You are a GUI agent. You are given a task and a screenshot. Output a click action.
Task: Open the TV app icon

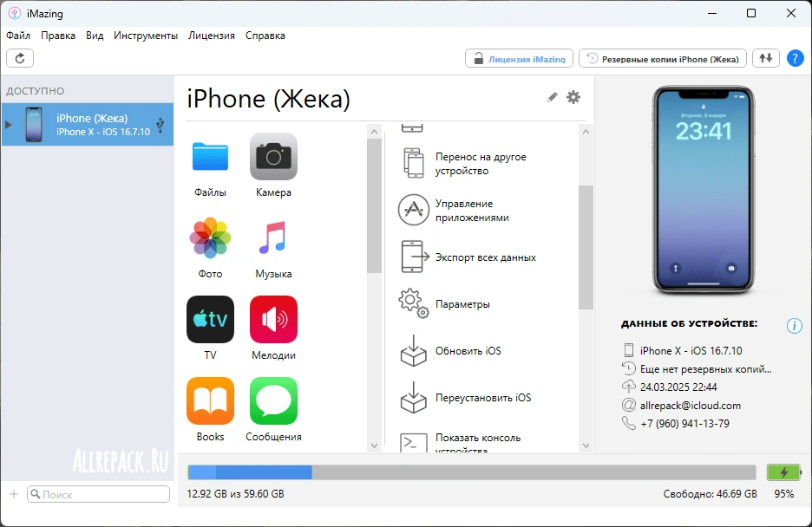[210, 319]
